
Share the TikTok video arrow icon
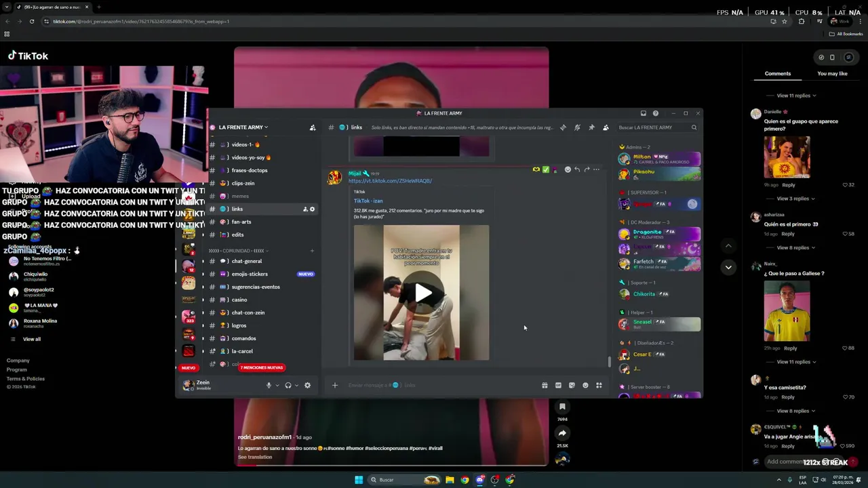click(562, 433)
